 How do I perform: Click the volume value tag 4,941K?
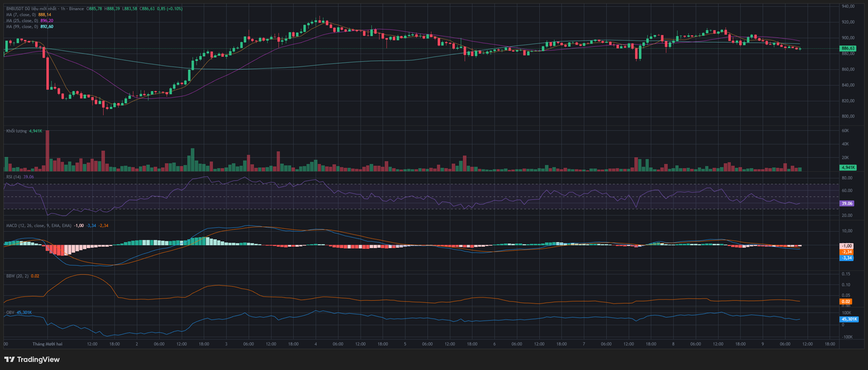(848, 167)
